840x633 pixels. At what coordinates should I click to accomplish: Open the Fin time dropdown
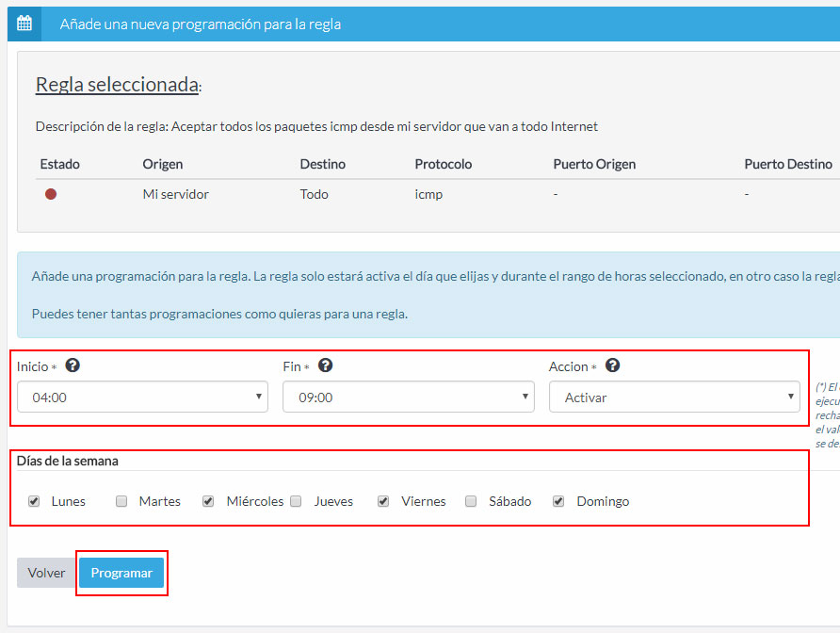coord(408,398)
